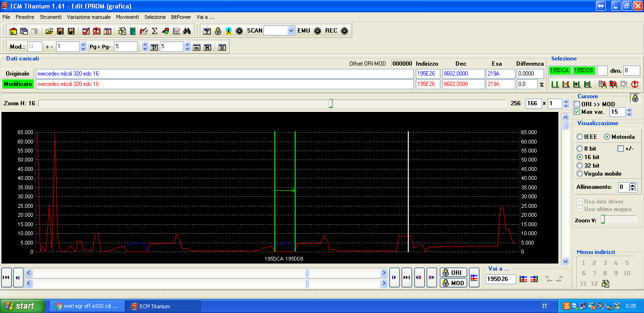Click the REC round record button
The height and width of the screenshot is (313, 644).
tap(344, 31)
